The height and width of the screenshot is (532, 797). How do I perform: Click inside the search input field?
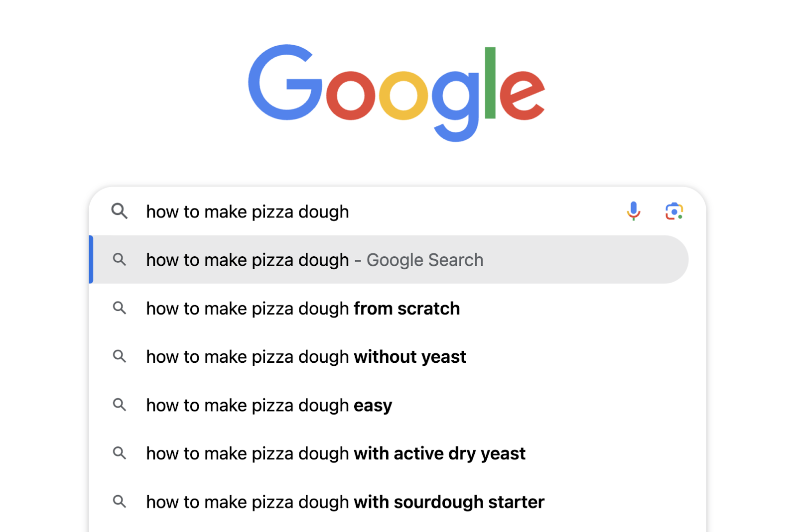(x=398, y=211)
